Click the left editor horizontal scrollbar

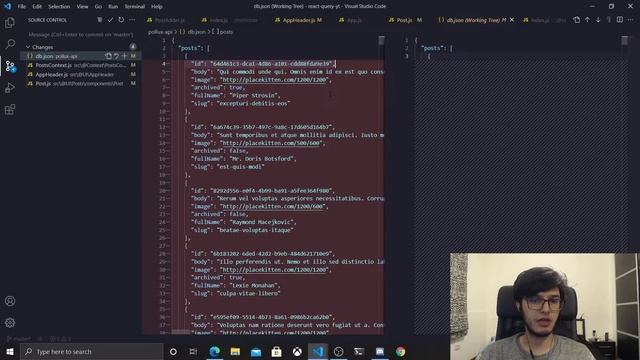click(181, 332)
